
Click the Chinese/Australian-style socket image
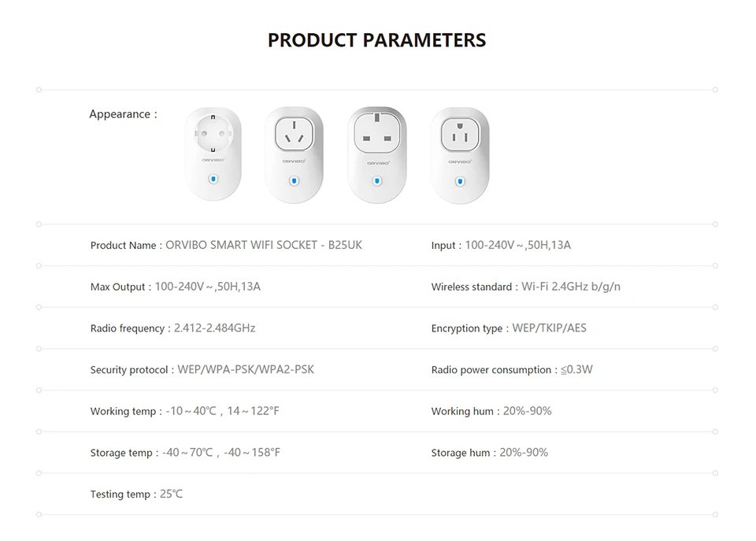pos(294,155)
